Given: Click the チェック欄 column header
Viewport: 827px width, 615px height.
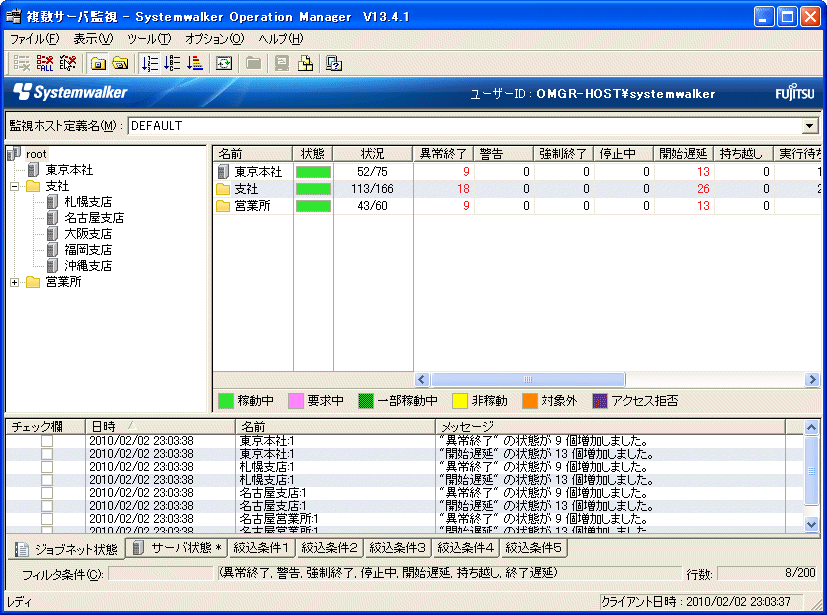Looking at the screenshot, I should 45,427.
